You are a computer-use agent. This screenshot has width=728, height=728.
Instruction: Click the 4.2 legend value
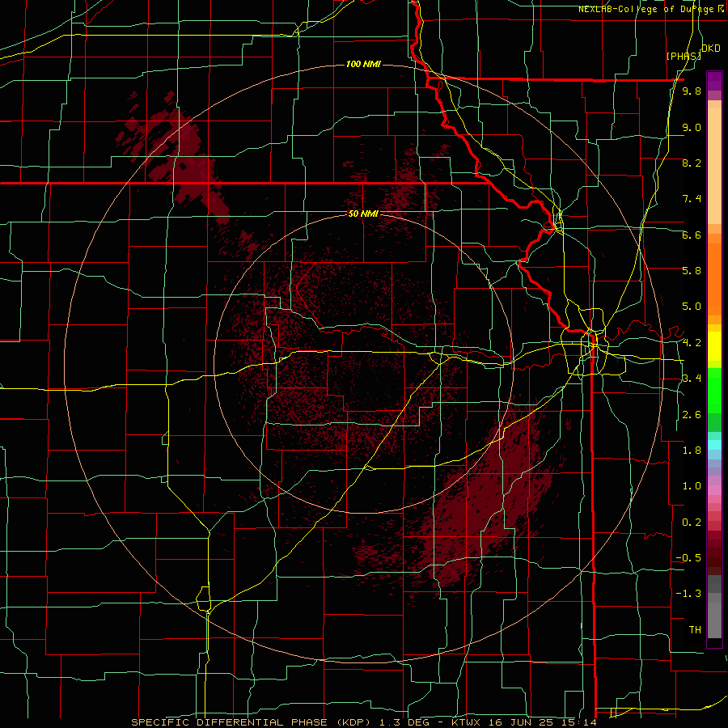[x=692, y=343]
